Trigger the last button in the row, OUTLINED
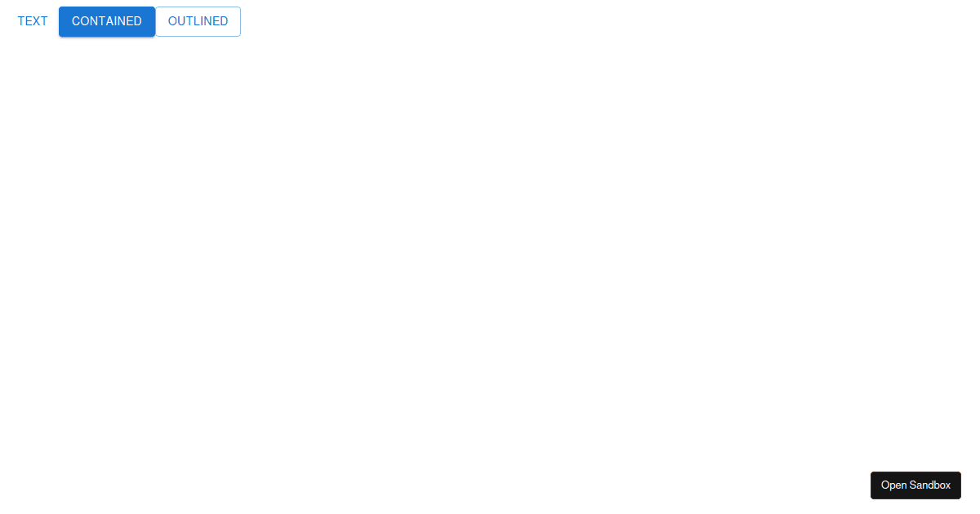Image resolution: width=980 pixels, height=514 pixels. point(198,21)
